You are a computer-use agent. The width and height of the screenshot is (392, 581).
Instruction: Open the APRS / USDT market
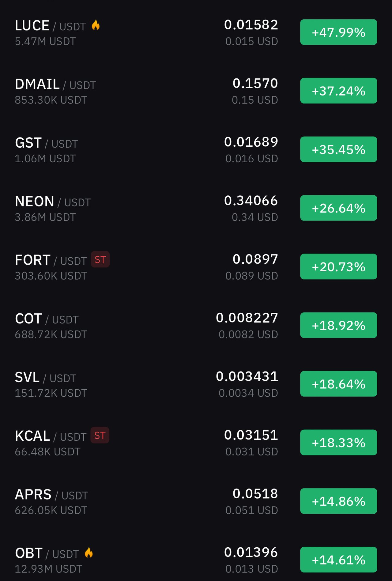point(196,501)
